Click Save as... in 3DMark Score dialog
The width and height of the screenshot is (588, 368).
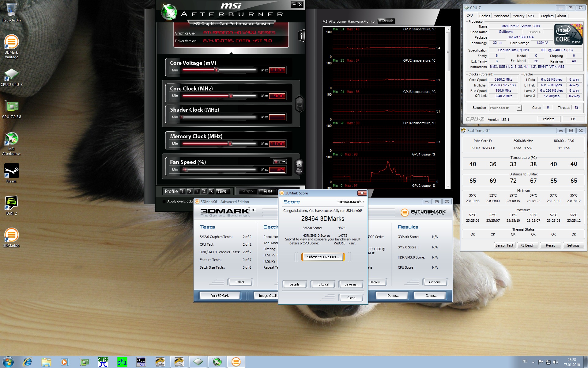tap(352, 284)
